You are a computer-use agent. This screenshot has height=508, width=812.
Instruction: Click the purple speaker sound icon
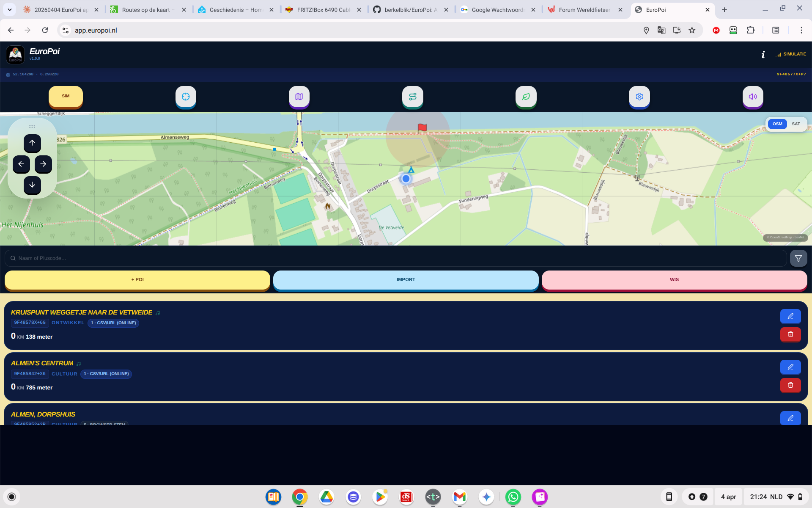tap(752, 97)
